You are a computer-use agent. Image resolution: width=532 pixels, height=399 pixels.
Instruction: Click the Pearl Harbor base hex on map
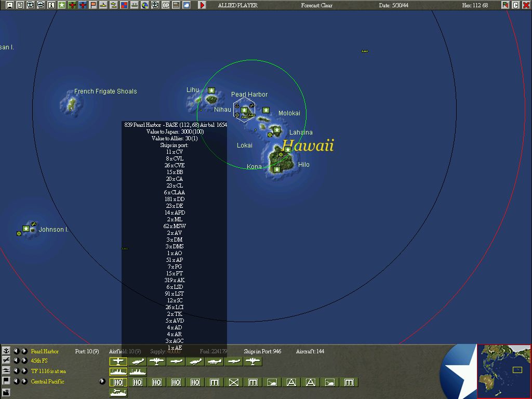[244, 109]
